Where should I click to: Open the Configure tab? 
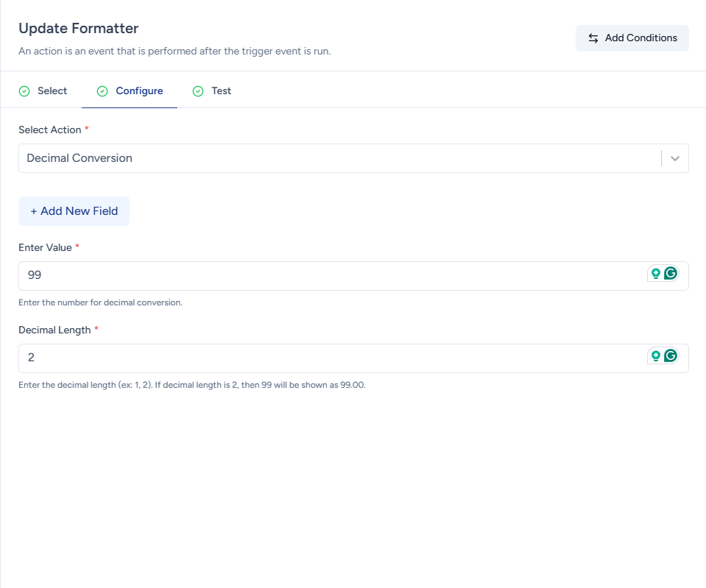(x=139, y=91)
